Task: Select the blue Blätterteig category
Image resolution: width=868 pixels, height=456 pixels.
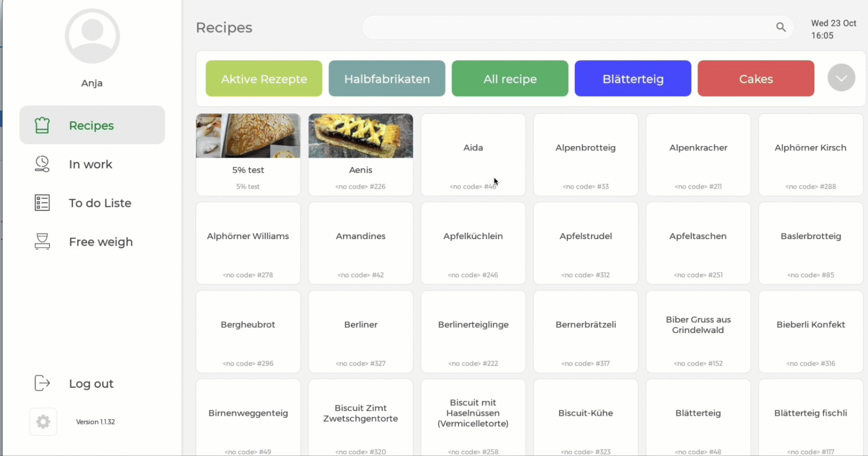Action: coord(633,78)
